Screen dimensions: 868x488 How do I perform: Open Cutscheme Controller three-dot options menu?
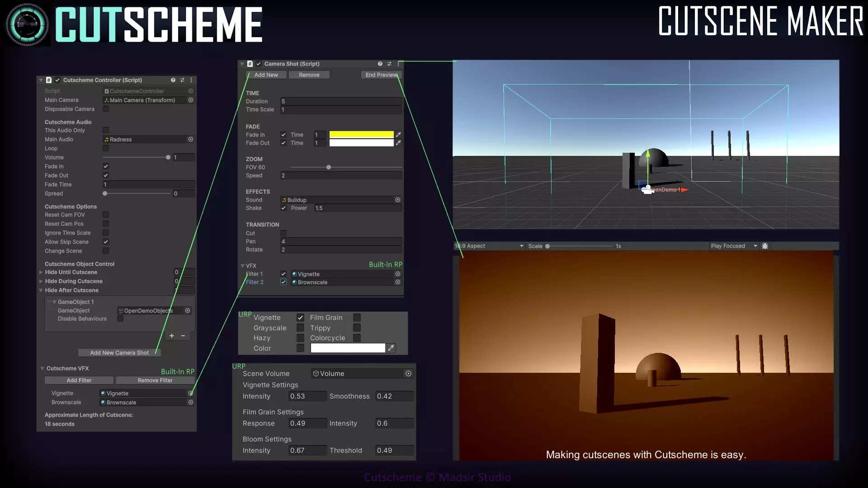[x=191, y=80]
